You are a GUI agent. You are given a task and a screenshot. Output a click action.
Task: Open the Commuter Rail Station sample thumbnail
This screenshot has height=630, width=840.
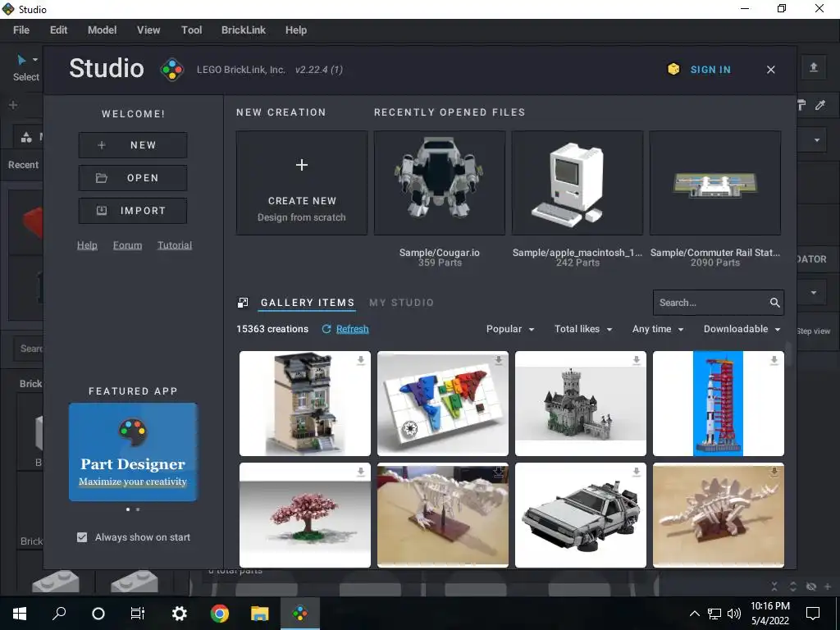coord(714,183)
